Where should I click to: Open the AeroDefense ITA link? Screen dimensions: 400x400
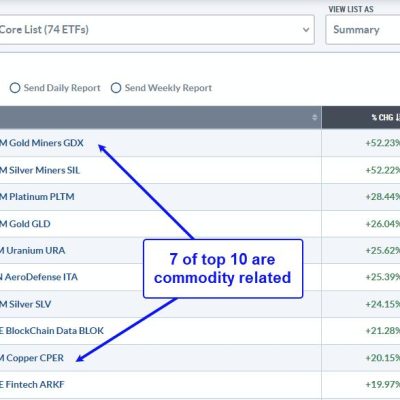pos(39,277)
